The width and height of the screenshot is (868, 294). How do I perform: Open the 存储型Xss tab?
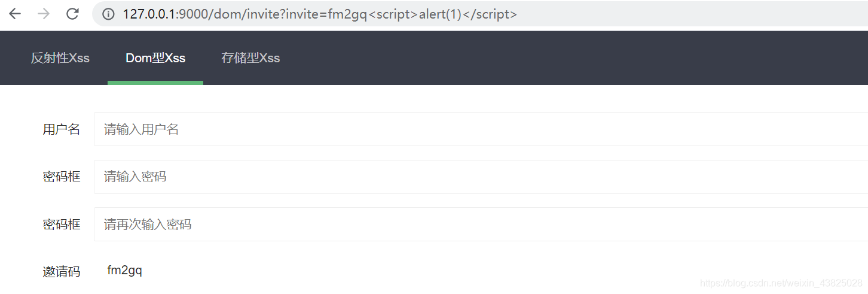click(x=250, y=58)
